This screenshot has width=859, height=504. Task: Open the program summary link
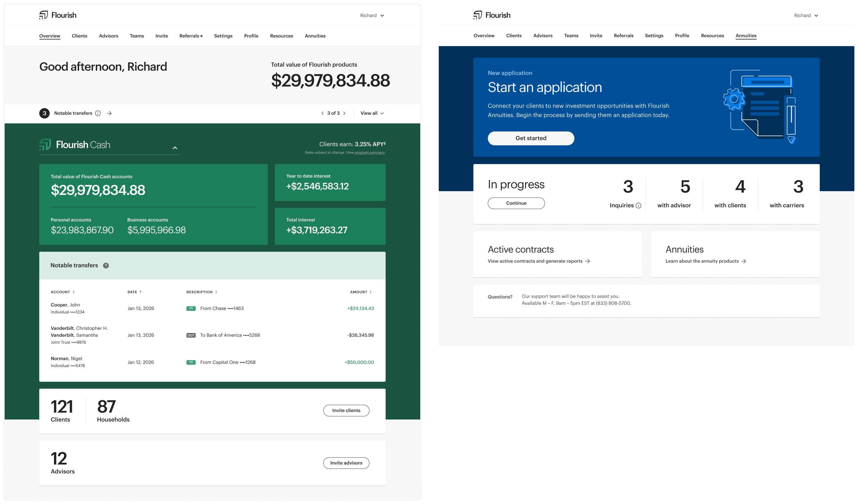click(x=369, y=153)
